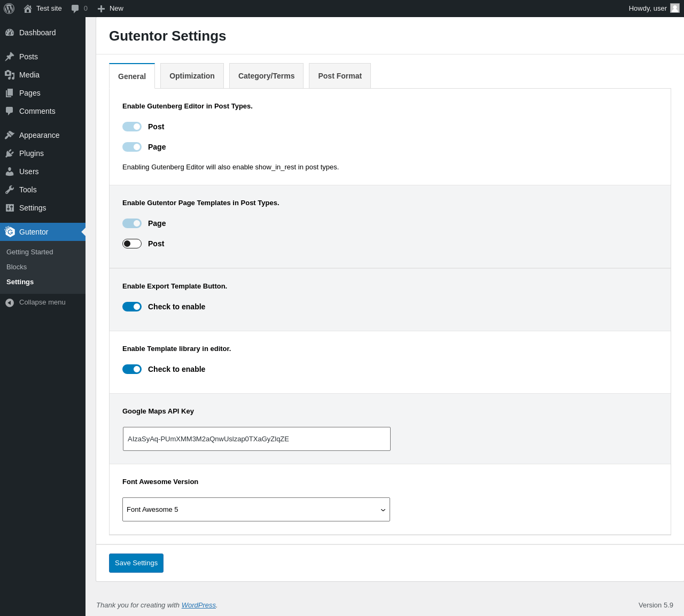Screen dimensions: 684x616
Task: Open Plugins via the plug icon
Action: [10, 153]
